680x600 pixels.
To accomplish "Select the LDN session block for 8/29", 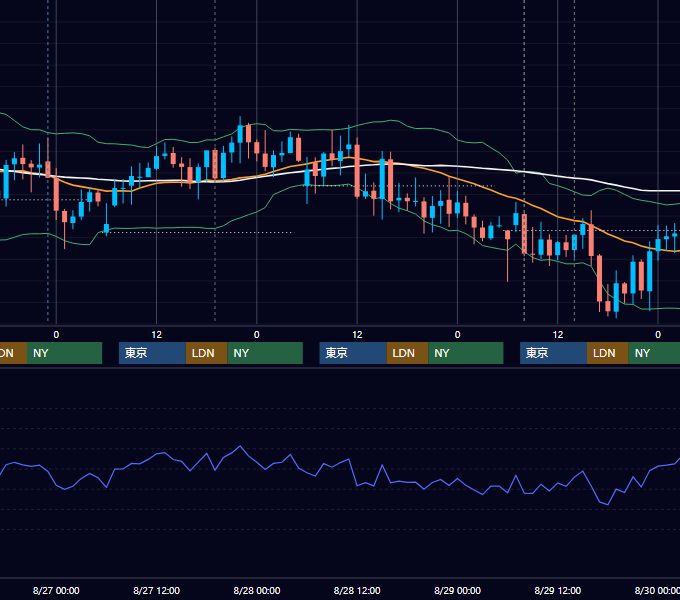I will click(x=608, y=353).
